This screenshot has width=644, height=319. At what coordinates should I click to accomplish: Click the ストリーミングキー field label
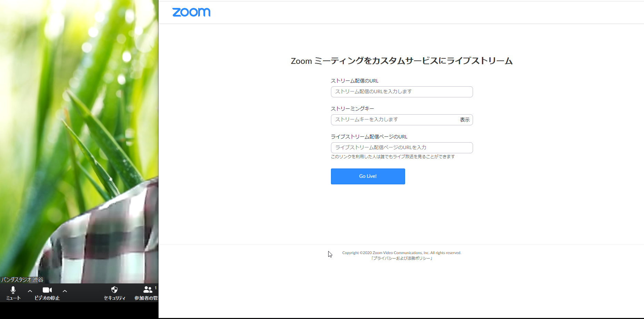pos(352,109)
